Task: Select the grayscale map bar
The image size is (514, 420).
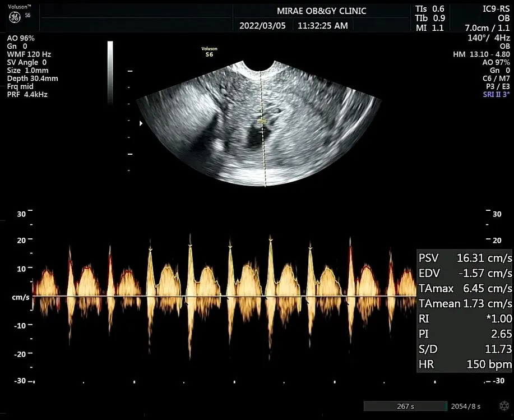Action: point(110,72)
